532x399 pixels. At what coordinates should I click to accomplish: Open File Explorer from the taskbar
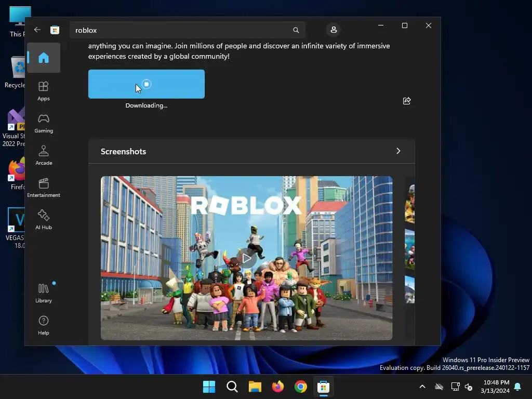[x=255, y=387]
